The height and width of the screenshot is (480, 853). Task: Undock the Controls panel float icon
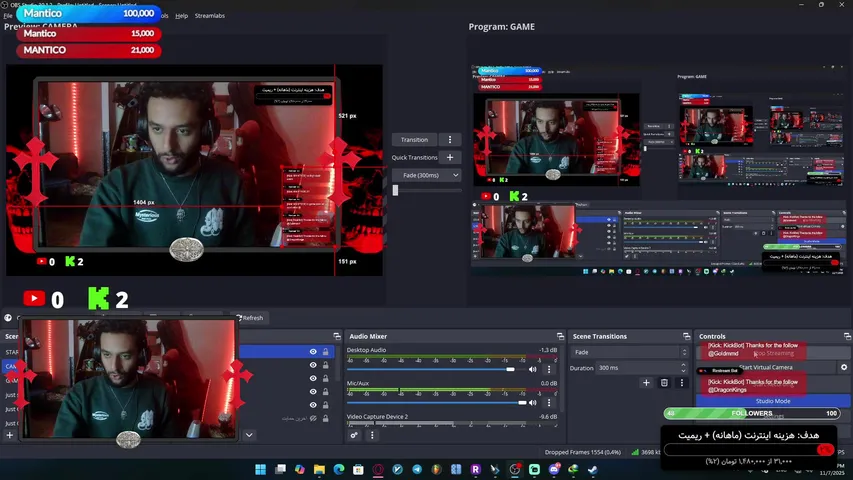click(847, 336)
